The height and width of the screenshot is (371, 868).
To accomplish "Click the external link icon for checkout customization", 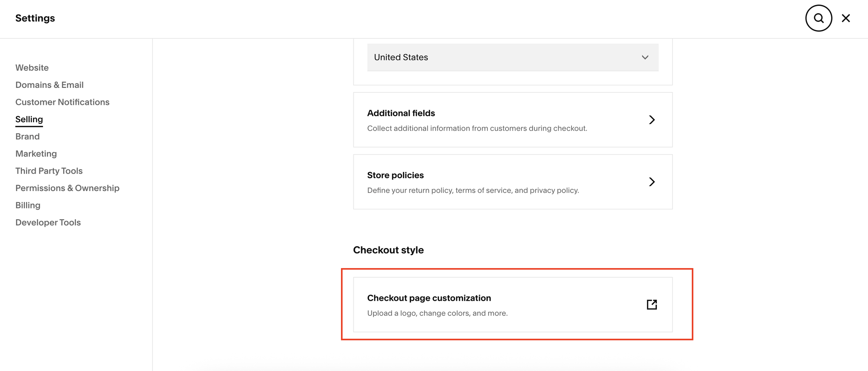I will (x=652, y=304).
